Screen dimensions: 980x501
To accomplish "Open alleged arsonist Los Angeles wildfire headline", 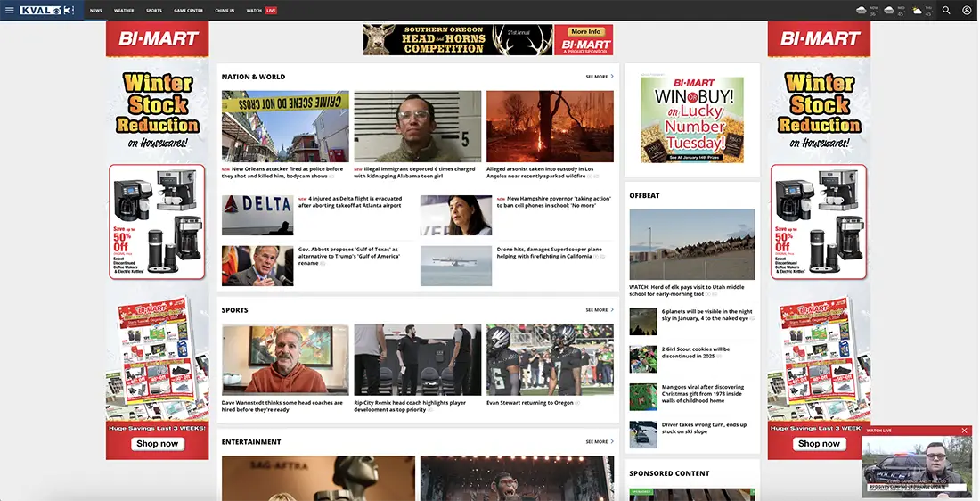I will tap(543, 173).
